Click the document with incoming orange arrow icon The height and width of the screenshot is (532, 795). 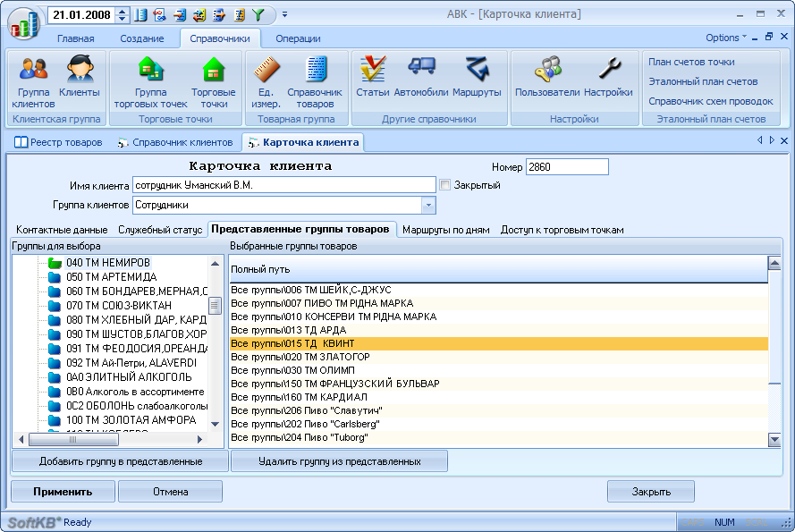(x=180, y=14)
